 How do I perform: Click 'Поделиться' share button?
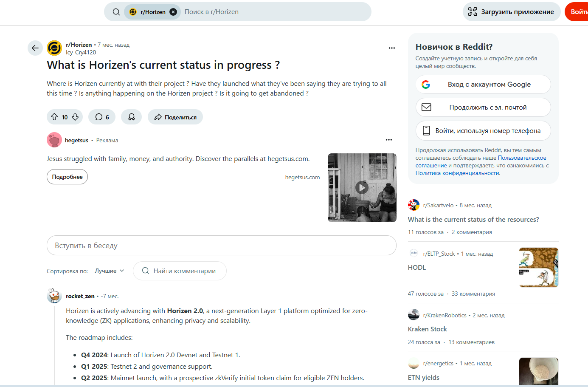click(x=175, y=117)
